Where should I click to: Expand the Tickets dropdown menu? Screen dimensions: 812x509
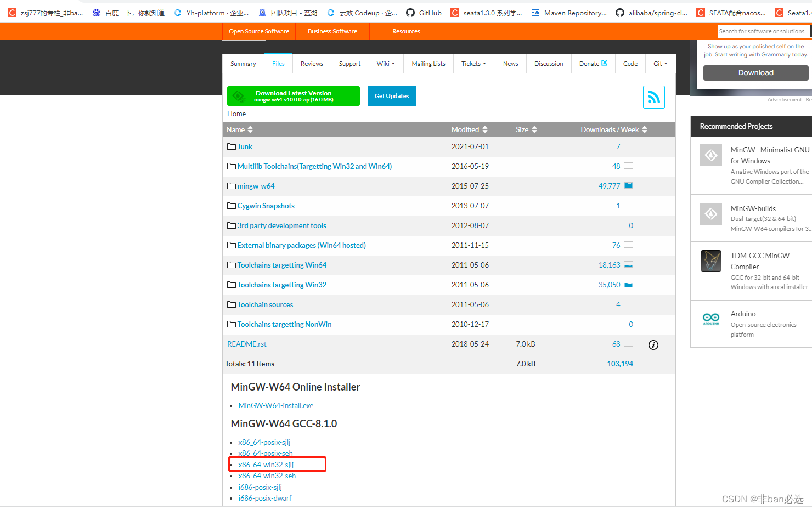point(473,64)
